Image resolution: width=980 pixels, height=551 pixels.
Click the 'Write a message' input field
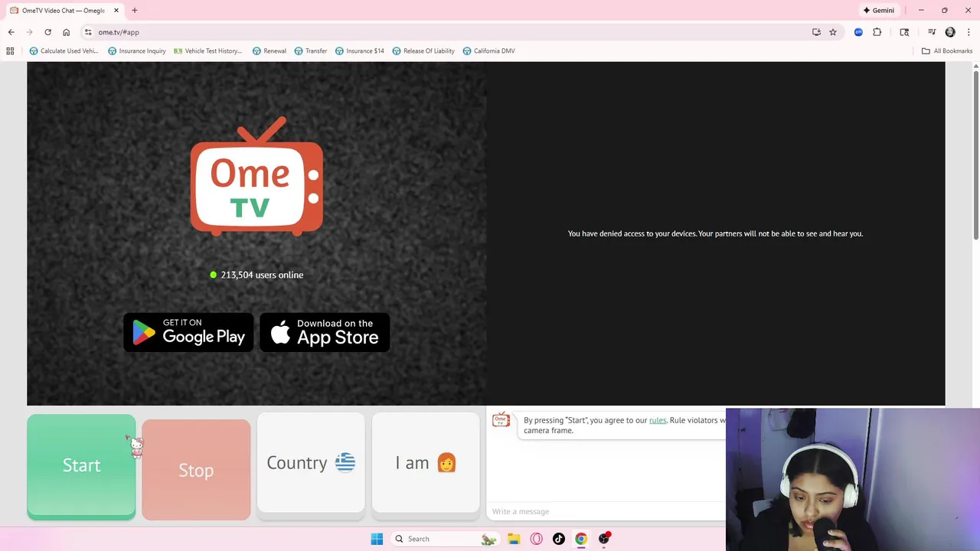tap(606, 511)
